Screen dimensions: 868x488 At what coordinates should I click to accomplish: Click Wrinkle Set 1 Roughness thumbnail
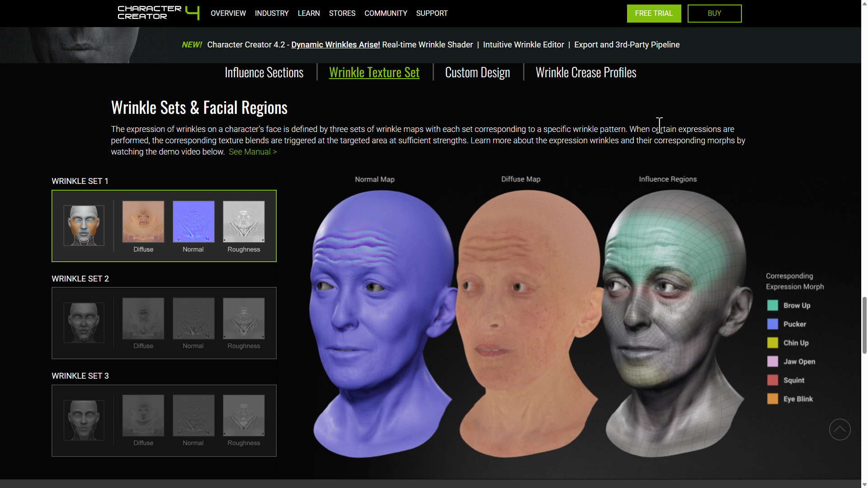tap(244, 221)
